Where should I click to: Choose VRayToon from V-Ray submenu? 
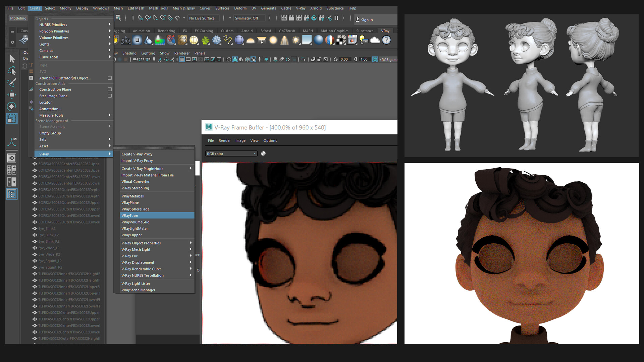[x=157, y=216]
